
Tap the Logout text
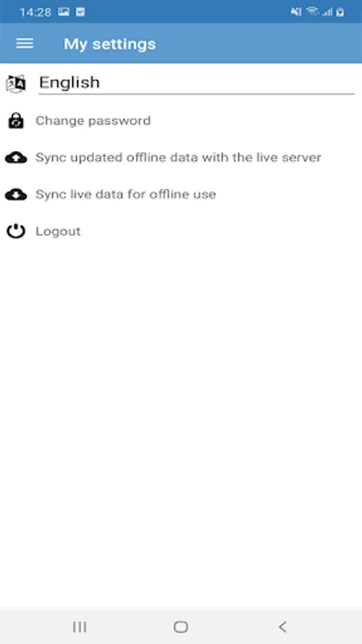pyautogui.click(x=58, y=232)
